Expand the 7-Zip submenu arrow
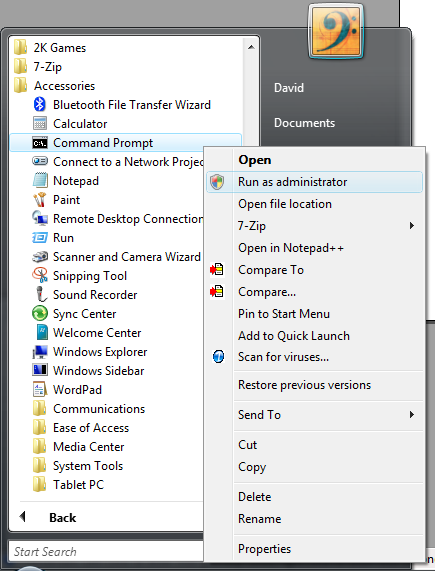Viewport: 435px width, 571px height. 412,225
